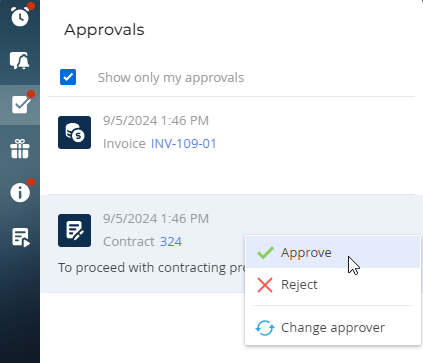Choose Approve in the context menu
Image resolution: width=423 pixels, height=363 pixels.
tap(333, 252)
